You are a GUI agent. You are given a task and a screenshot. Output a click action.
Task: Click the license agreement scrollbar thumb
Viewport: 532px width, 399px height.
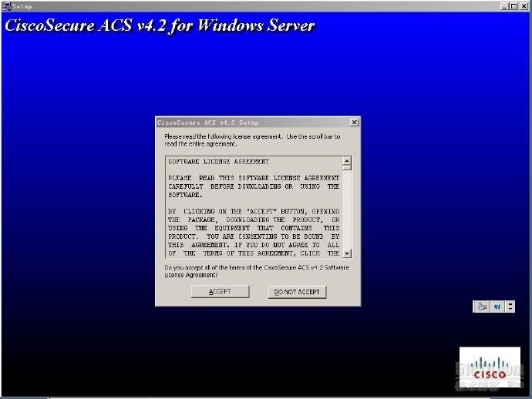pyautogui.click(x=347, y=167)
